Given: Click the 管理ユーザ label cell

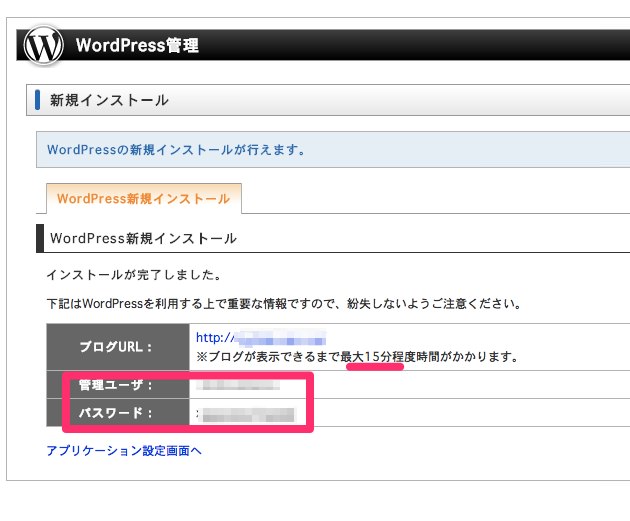Looking at the screenshot, I should (118, 384).
